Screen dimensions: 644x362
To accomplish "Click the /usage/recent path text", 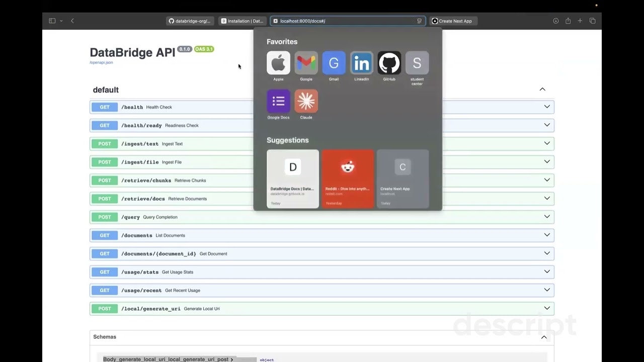I will [141, 291].
